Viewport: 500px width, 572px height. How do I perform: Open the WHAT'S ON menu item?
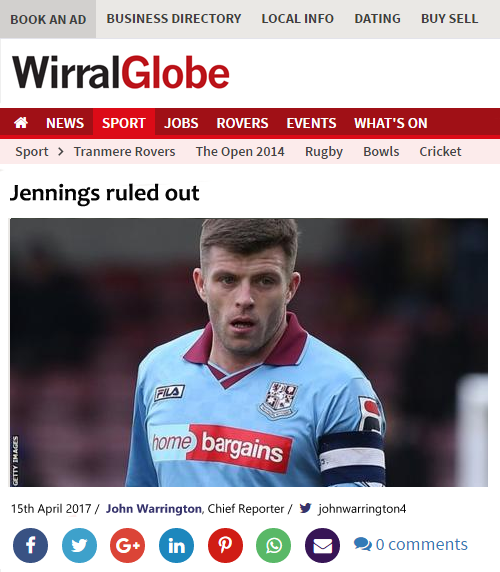click(x=391, y=123)
